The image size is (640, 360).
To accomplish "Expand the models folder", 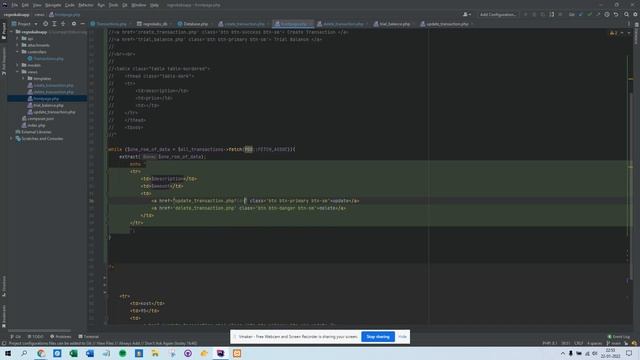I will coord(18,65).
